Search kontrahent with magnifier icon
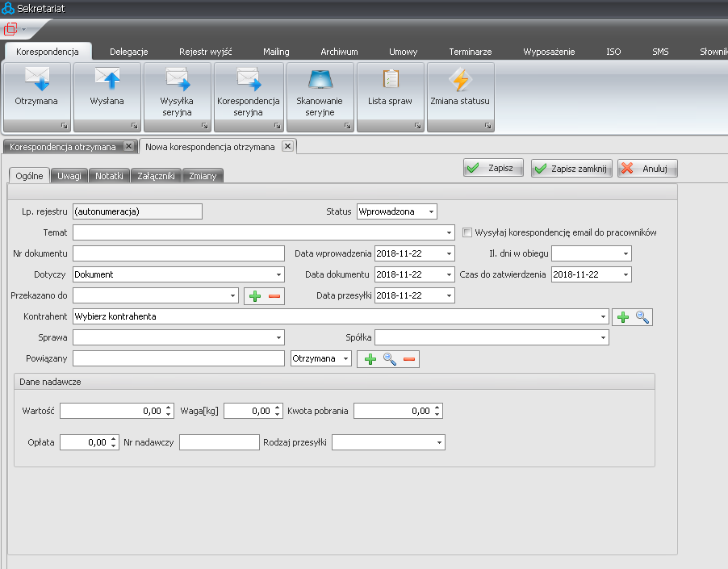 (x=642, y=317)
